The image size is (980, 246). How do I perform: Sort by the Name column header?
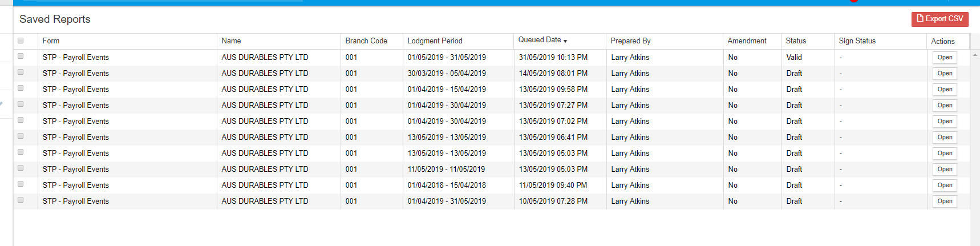(231, 41)
